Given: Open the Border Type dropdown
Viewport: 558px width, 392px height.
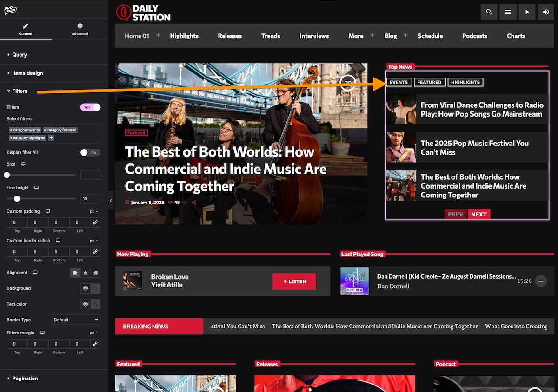Looking at the screenshot, I should pyautogui.click(x=76, y=320).
